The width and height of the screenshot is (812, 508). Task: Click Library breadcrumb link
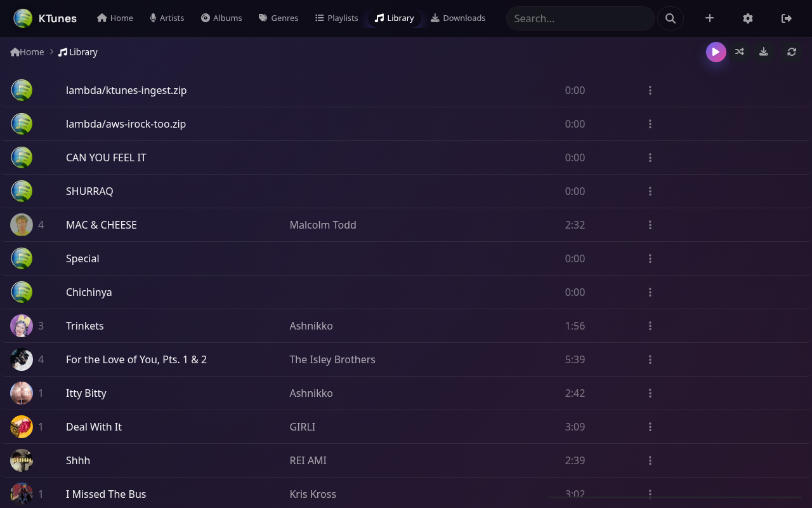click(x=78, y=52)
